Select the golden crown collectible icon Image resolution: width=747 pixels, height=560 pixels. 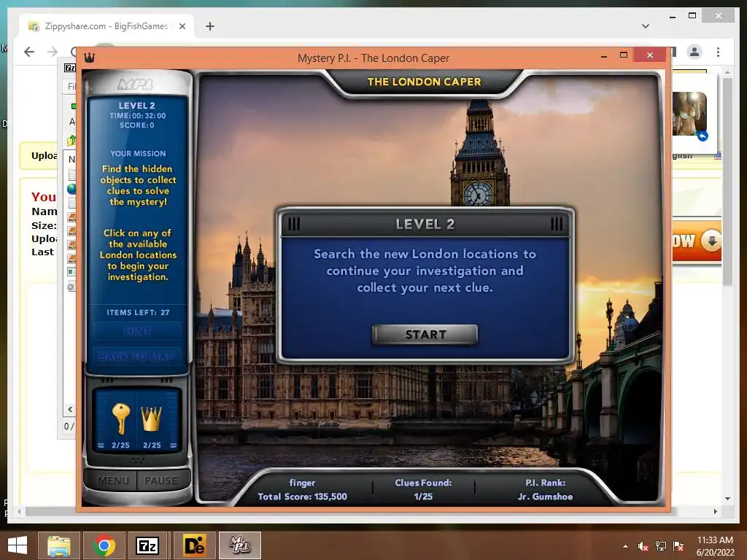tap(152, 418)
